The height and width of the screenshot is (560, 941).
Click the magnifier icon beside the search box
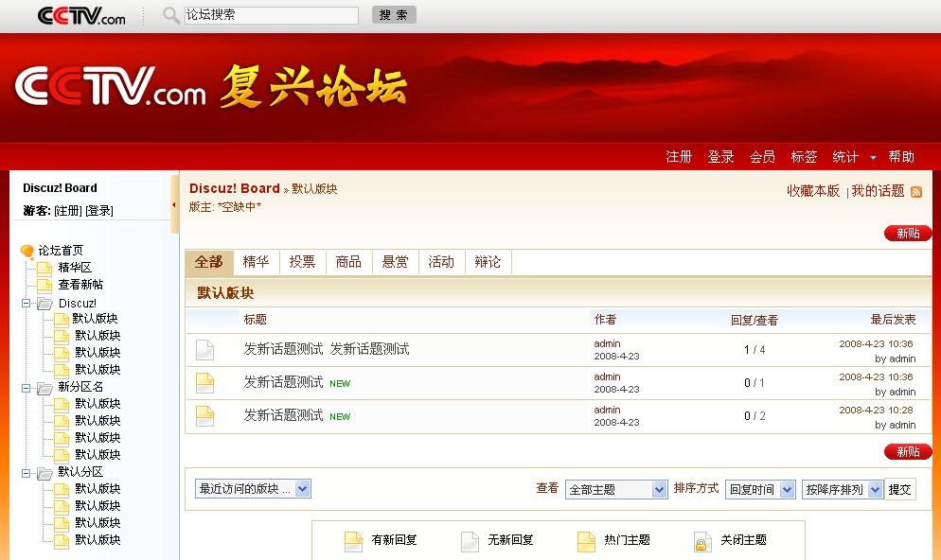coord(171,15)
